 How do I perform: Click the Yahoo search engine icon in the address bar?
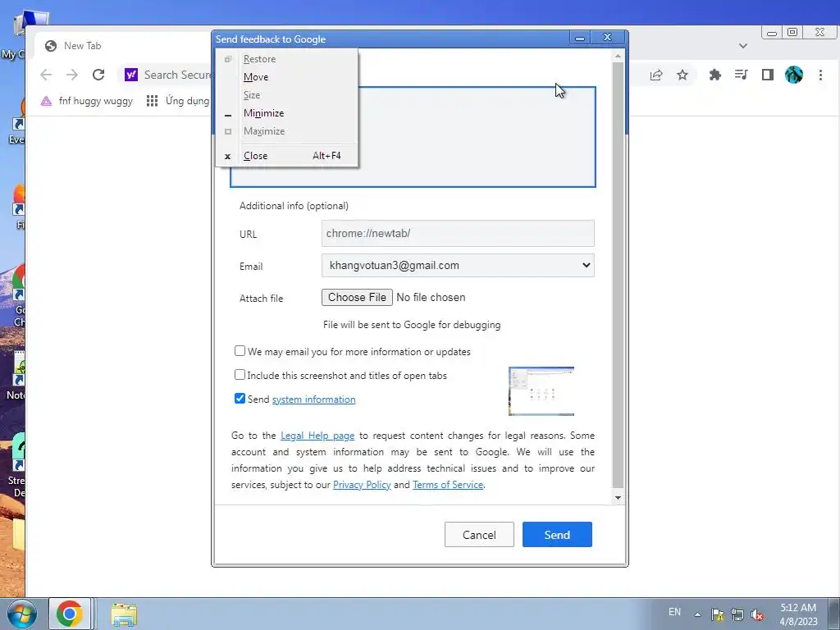(x=131, y=75)
